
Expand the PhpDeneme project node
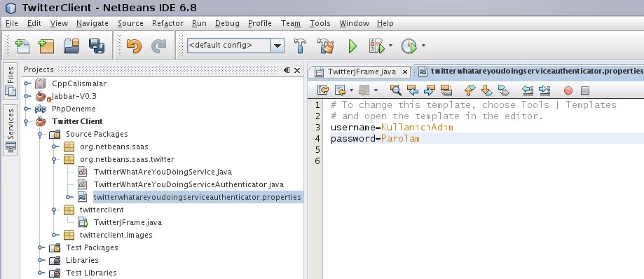pyautogui.click(x=27, y=109)
